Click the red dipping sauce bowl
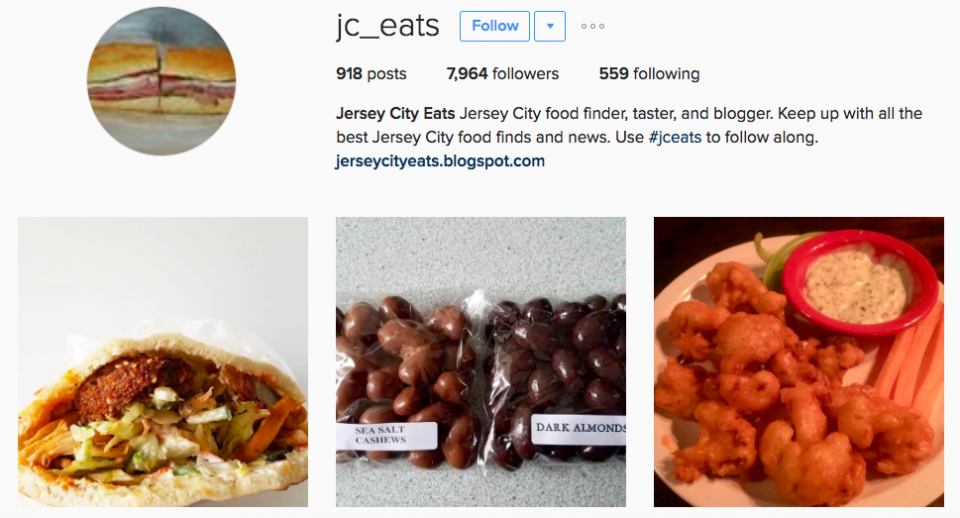The image size is (960, 518). tap(860, 283)
